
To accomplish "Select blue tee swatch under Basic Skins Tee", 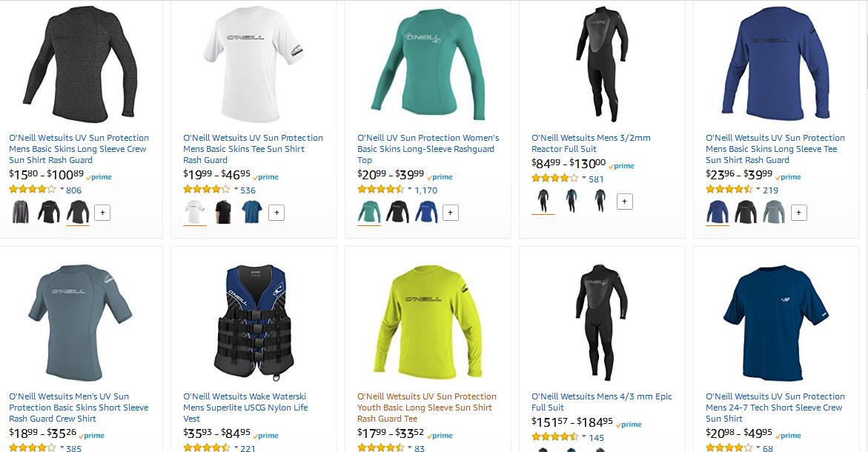I will click(252, 213).
